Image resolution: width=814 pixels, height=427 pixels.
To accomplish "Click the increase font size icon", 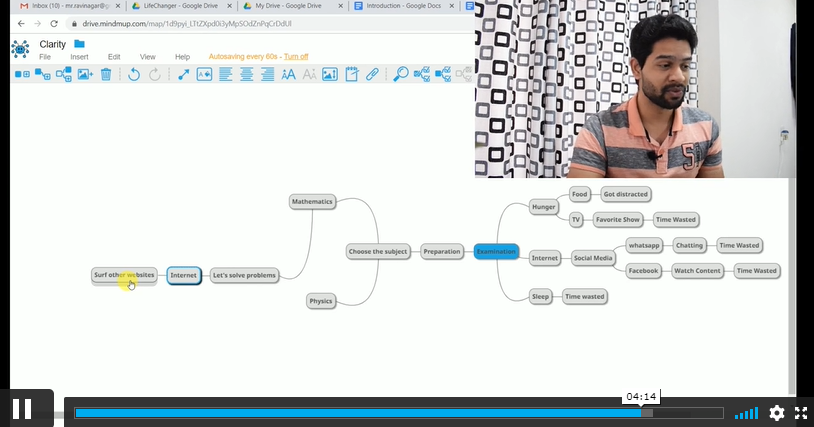I will 288,74.
